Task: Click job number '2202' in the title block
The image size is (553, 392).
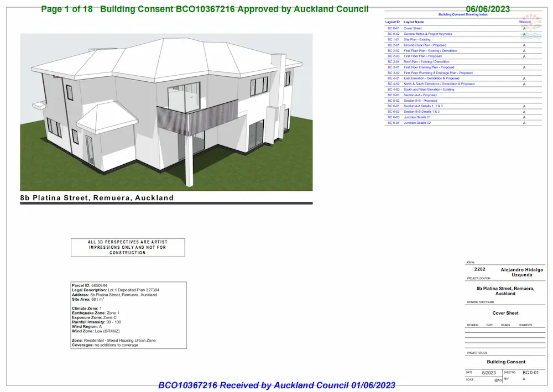Action: tap(479, 269)
